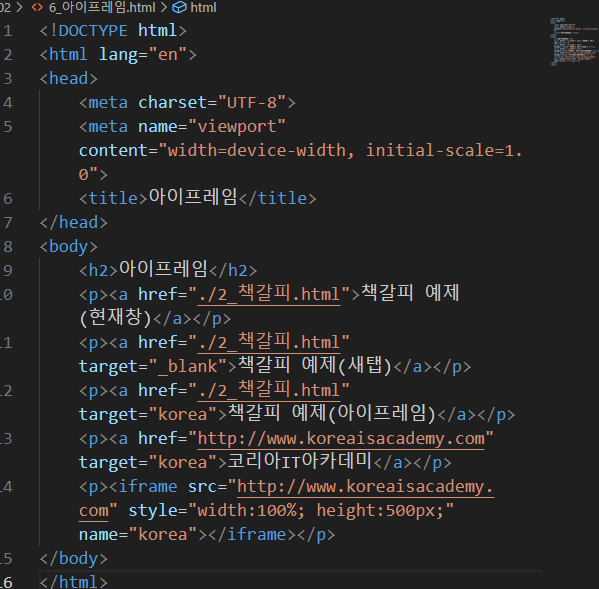The height and width of the screenshot is (589, 599).
Task: Select line number 8 in the gutter
Action: pos(8,247)
